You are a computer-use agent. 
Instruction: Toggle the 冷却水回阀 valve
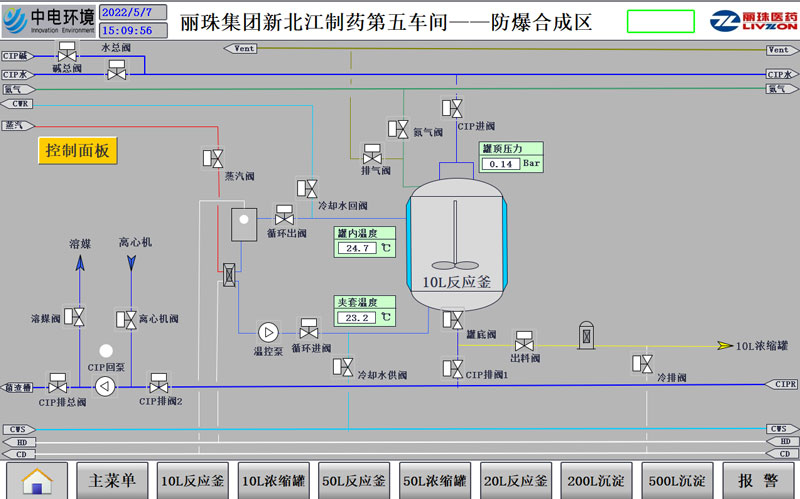(x=307, y=188)
